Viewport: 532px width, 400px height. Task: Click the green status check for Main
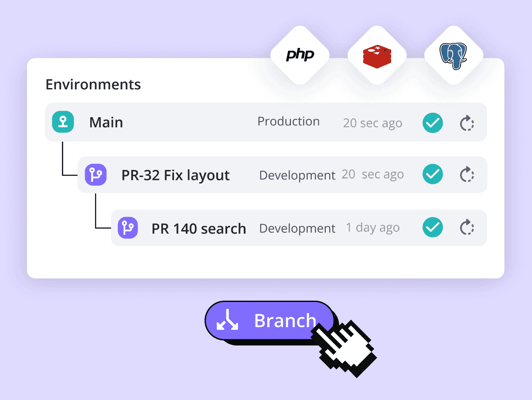click(x=433, y=123)
